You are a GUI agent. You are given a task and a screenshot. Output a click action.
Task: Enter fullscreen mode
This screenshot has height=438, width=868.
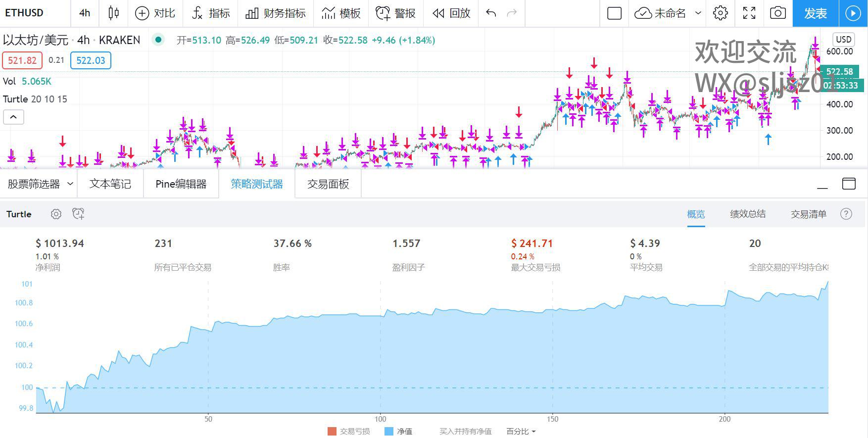749,13
